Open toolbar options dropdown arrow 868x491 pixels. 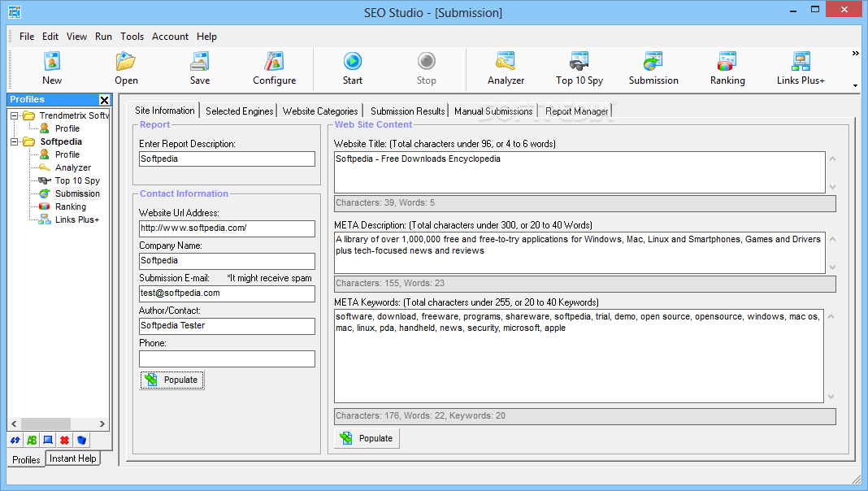pos(855,86)
